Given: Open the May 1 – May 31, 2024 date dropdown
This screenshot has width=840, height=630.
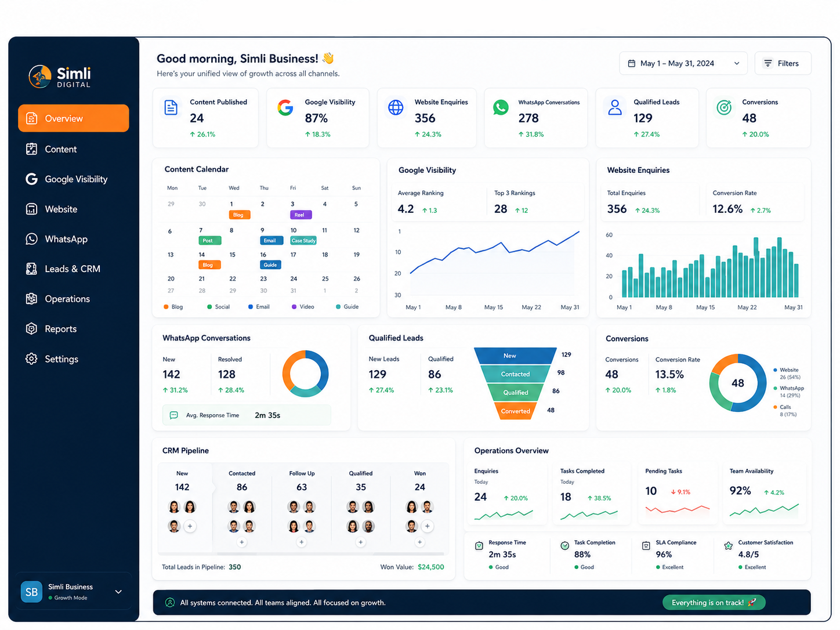Looking at the screenshot, I should click(x=683, y=63).
